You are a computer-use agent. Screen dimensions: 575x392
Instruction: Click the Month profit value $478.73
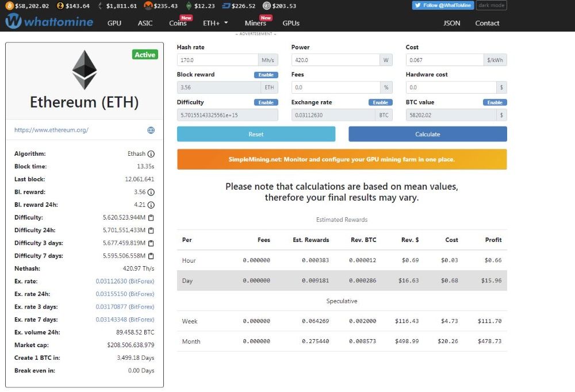point(489,341)
